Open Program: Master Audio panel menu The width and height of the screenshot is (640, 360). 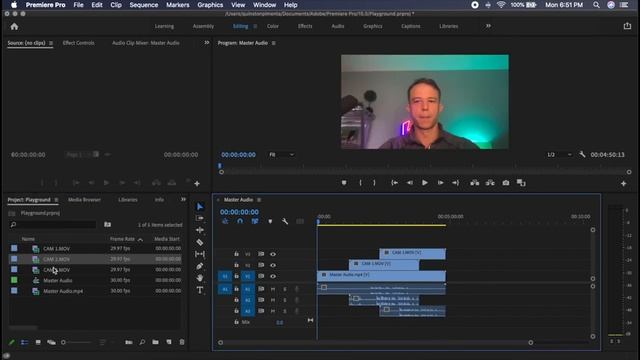coord(273,43)
